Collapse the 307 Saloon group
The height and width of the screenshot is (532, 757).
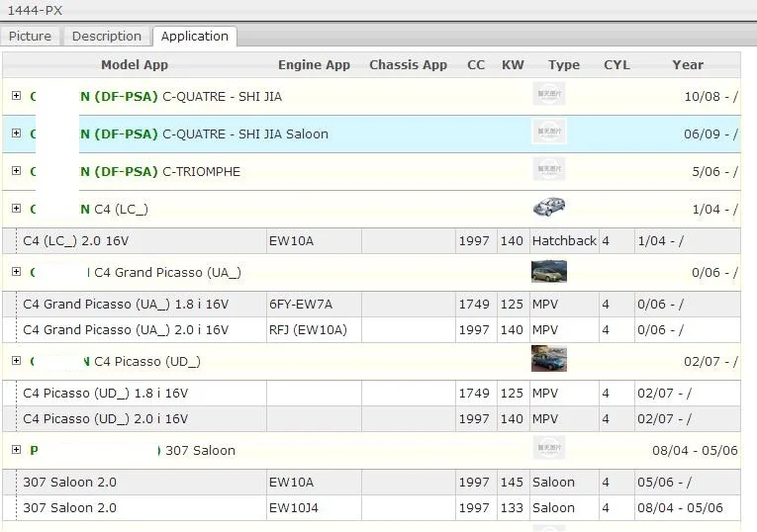coord(17,450)
